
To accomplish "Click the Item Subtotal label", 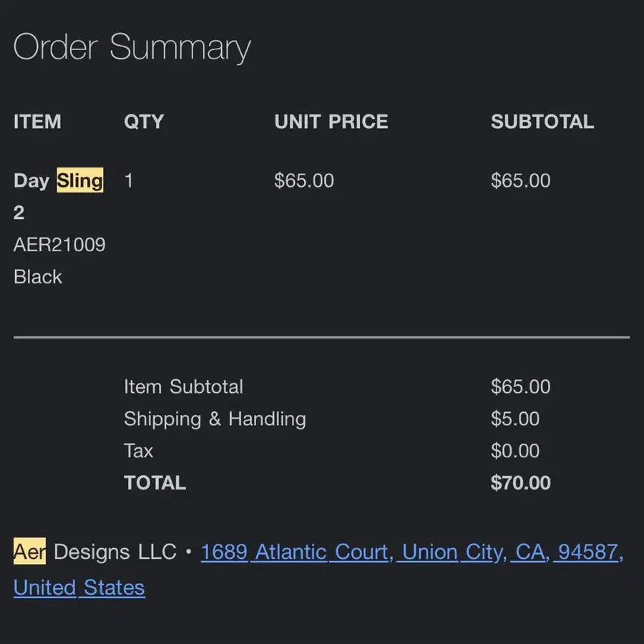I will pos(184,387).
